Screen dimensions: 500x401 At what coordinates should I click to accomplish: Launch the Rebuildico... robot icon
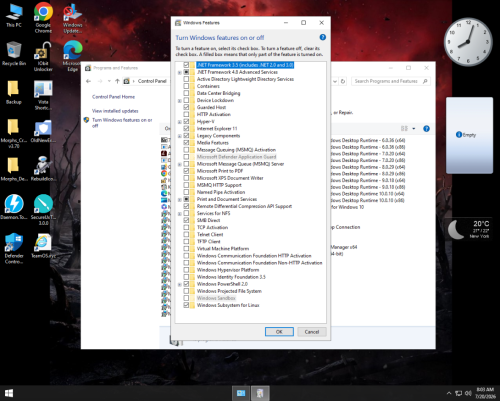(x=43, y=169)
